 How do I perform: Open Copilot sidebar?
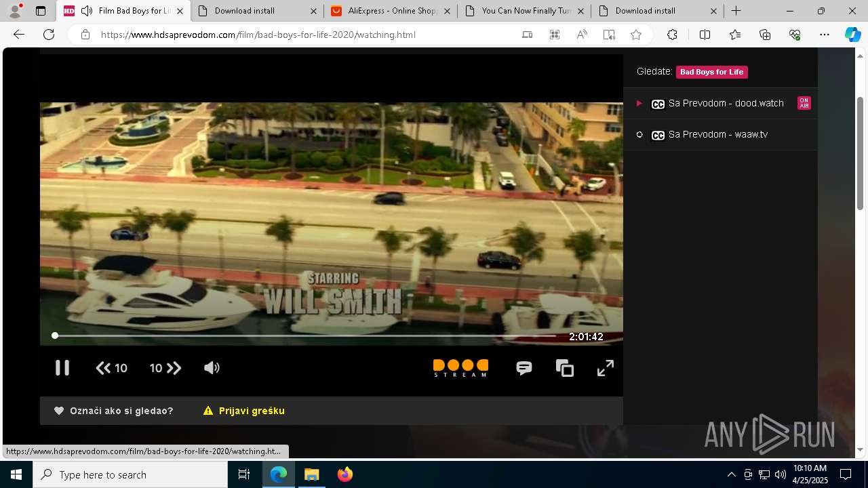[852, 35]
